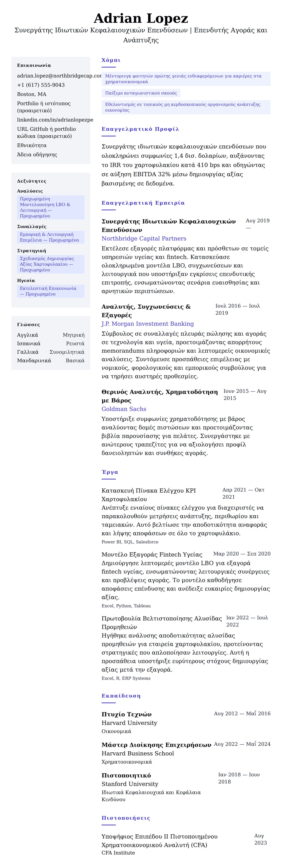Click the Goldman Sachs company name
The width and height of the screenshot is (282, 868).
tap(124, 409)
